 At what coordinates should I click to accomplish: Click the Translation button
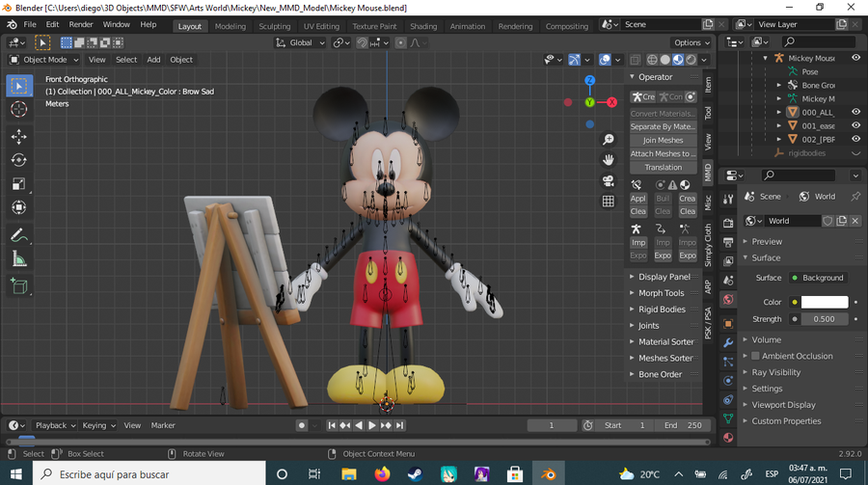click(x=664, y=167)
